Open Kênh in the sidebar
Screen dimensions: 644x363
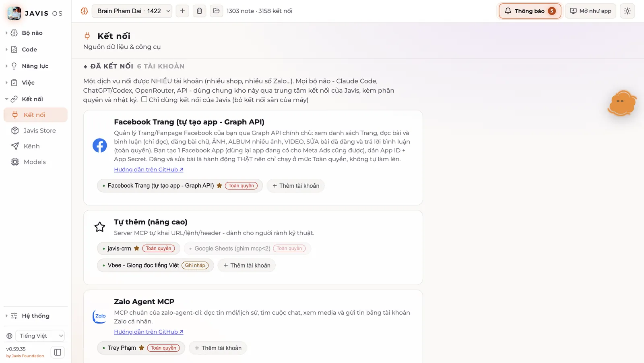click(35, 146)
